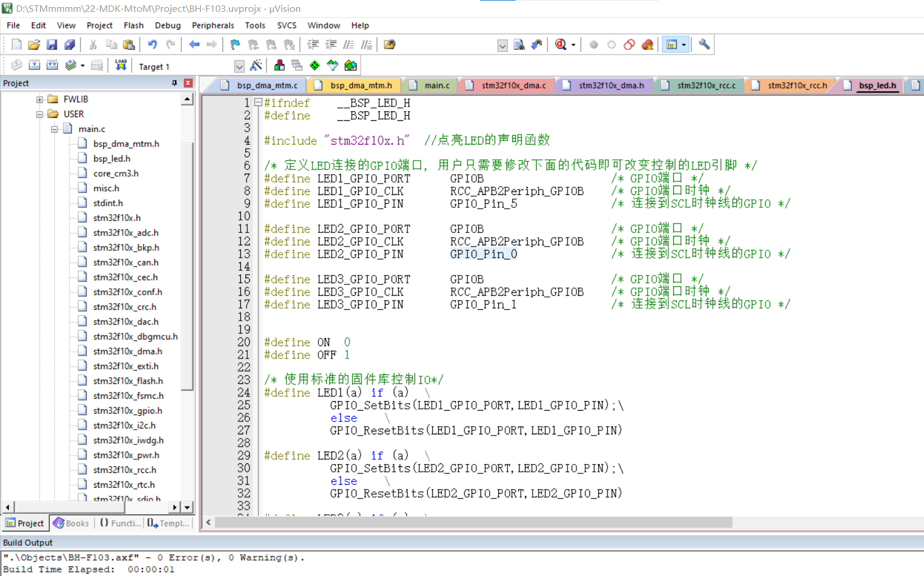
Task: Open the window layout dropdown arrow
Action: (x=684, y=45)
